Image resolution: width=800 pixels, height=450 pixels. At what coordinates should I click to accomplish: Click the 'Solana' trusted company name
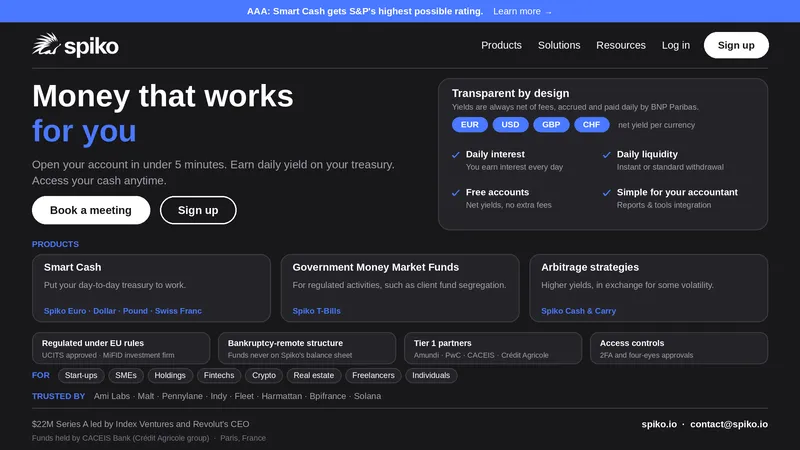(x=367, y=396)
